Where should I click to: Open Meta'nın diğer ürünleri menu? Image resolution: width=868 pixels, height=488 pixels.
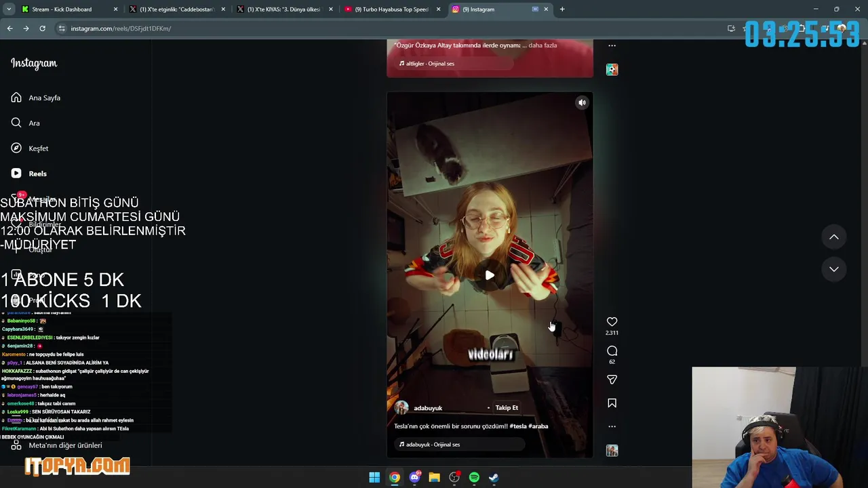[57, 445]
